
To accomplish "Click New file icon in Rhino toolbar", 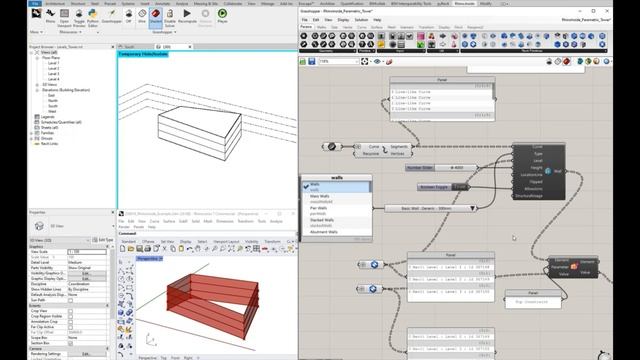I will click(x=122, y=249).
